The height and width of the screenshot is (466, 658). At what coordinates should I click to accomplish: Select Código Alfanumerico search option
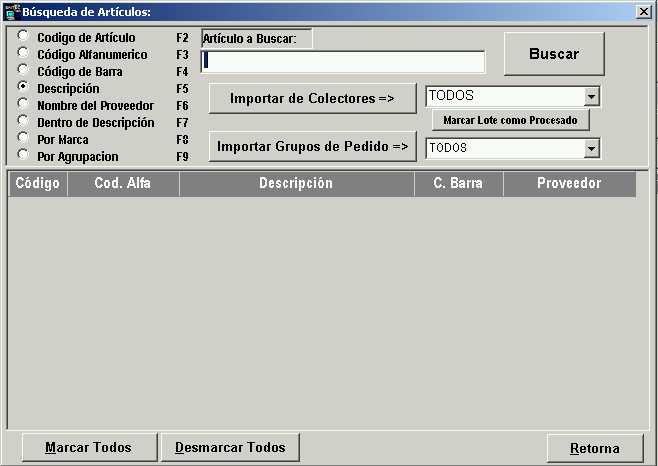pyautogui.click(x=23, y=54)
